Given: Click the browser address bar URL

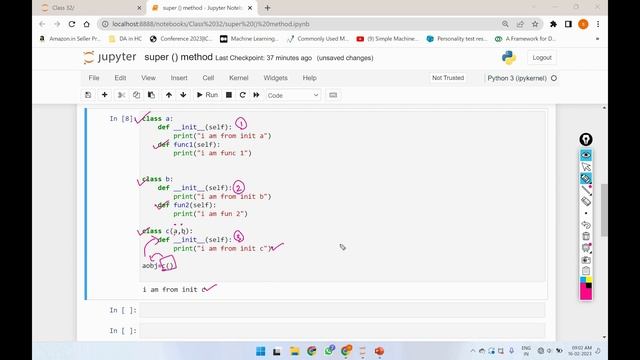Looking at the screenshot, I should (211, 24).
